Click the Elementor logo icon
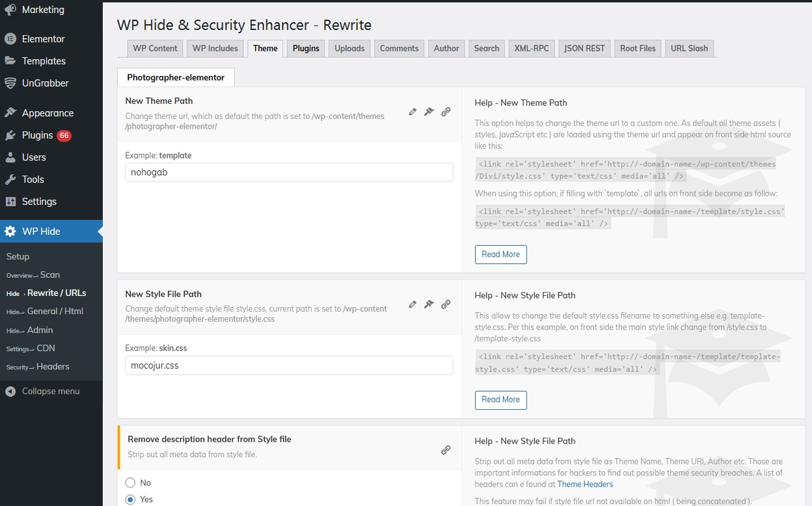This screenshot has width=812, height=506. [x=10, y=39]
